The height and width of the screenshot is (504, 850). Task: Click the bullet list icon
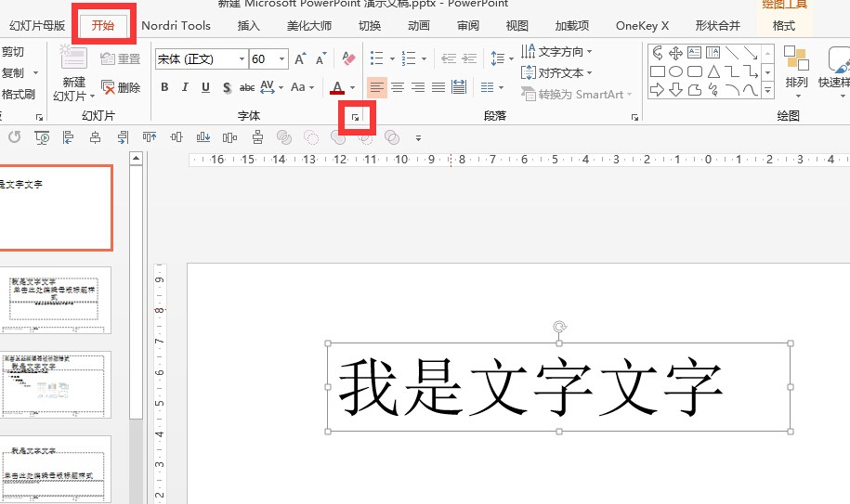point(376,58)
